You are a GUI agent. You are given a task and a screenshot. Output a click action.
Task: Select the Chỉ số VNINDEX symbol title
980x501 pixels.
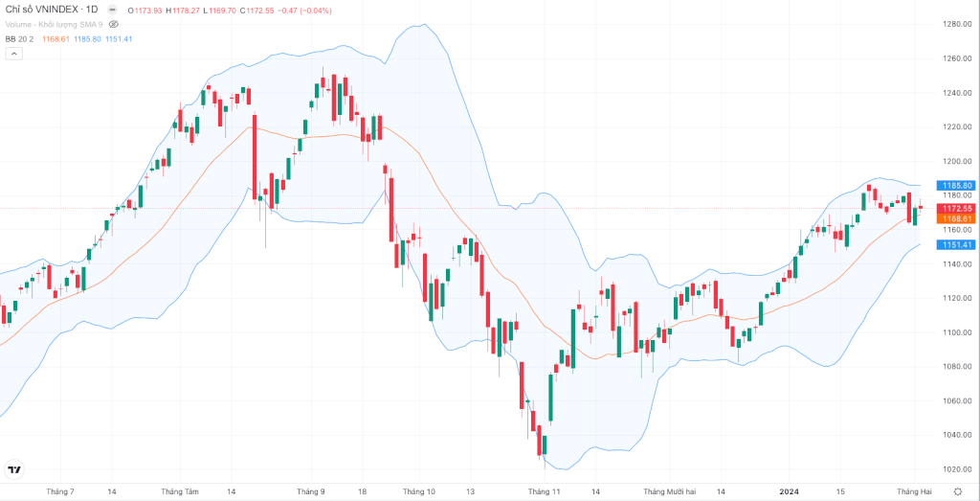tap(43, 10)
